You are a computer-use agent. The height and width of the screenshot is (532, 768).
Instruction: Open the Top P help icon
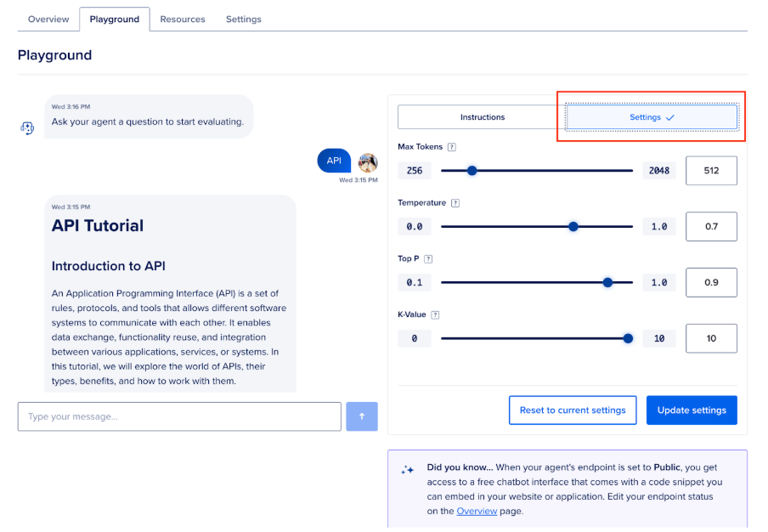coord(428,258)
